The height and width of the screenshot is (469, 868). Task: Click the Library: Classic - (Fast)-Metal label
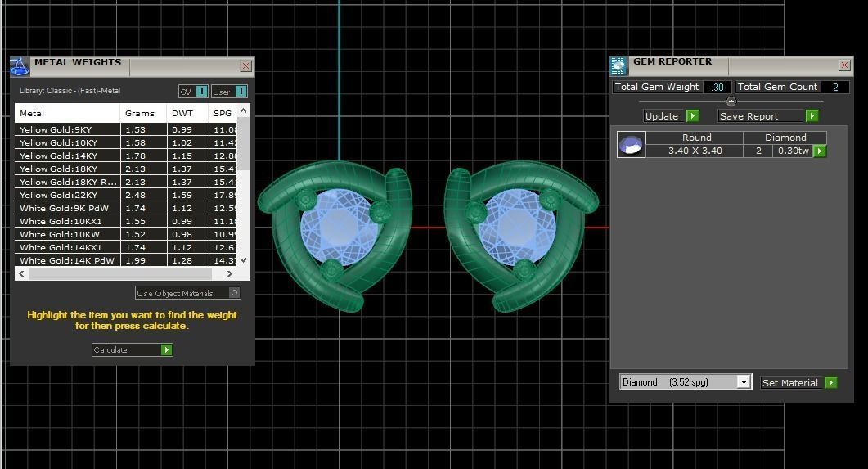pos(70,91)
